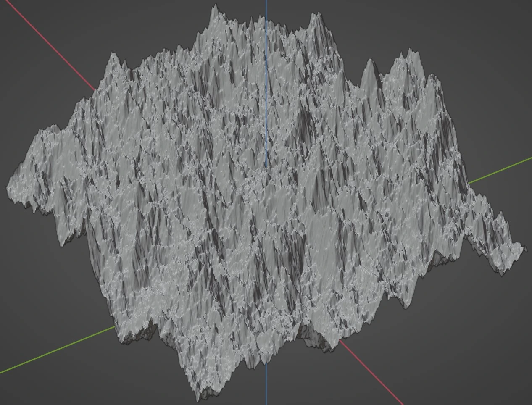Click where red axis emerges below the terrain
The height and width of the screenshot is (405, 532).
(340, 342)
